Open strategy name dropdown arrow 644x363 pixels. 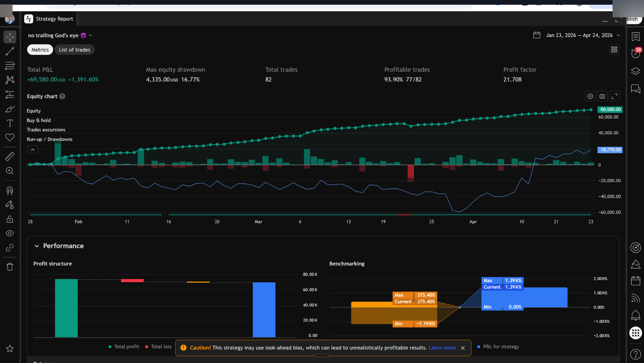90,35
